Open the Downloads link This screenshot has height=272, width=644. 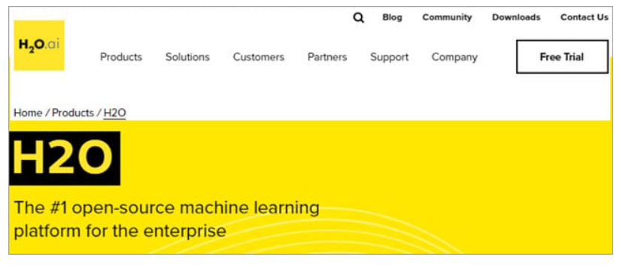point(516,17)
